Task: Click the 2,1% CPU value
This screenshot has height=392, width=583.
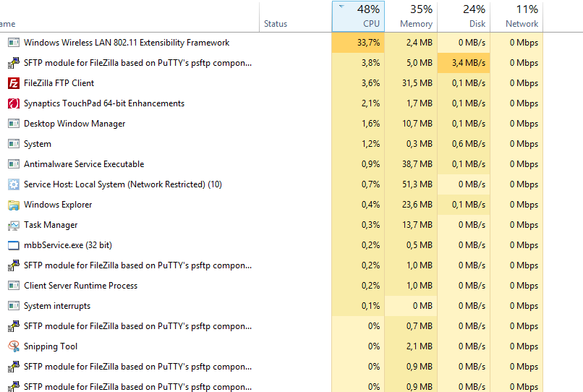Action: pos(370,103)
